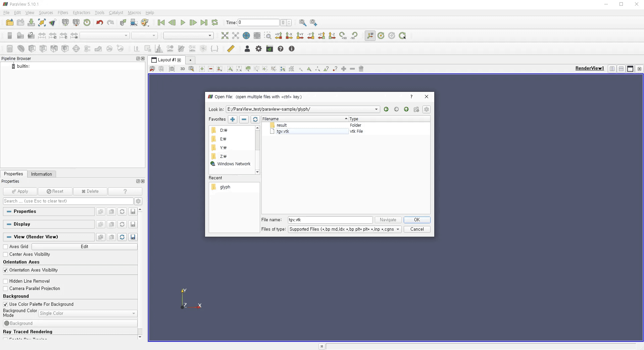Screen dimensions: 644x350
Task: Click the Create New Folder icon
Action: tap(416, 109)
